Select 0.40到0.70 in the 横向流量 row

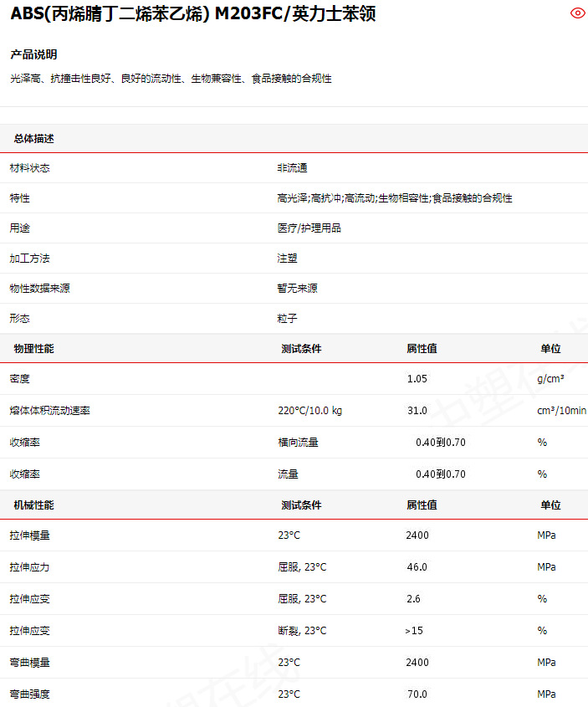pyautogui.click(x=441, y=443)
